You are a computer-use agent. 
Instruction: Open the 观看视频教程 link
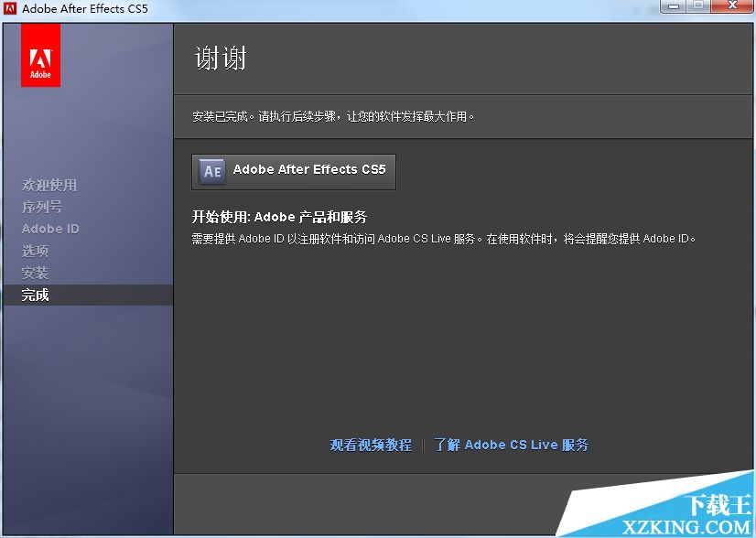pos(371,445)
